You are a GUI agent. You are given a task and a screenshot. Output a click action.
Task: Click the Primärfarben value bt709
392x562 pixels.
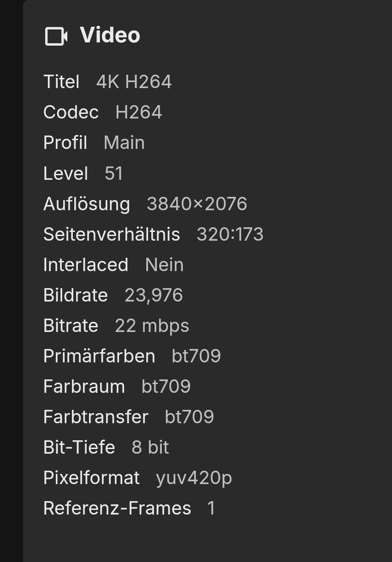tap(196, 356)
